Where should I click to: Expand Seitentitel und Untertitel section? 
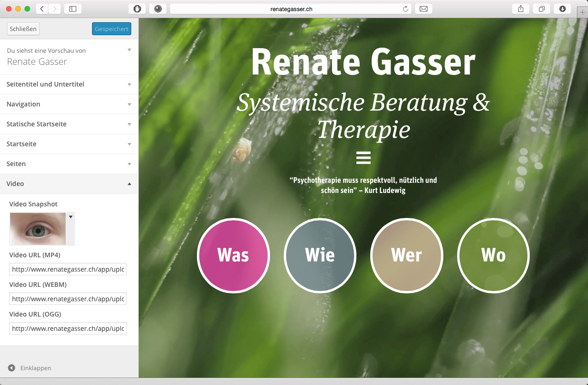coord(69,84)
